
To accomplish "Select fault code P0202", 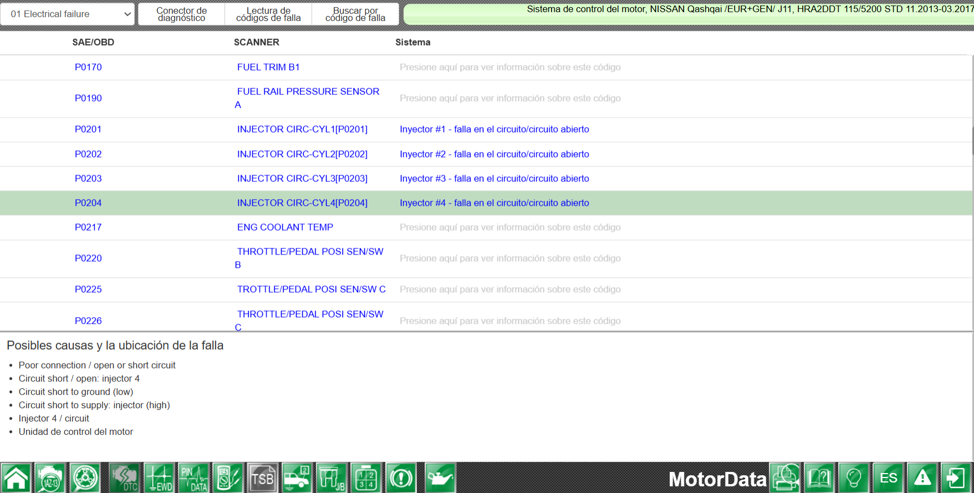I will 88,154.
